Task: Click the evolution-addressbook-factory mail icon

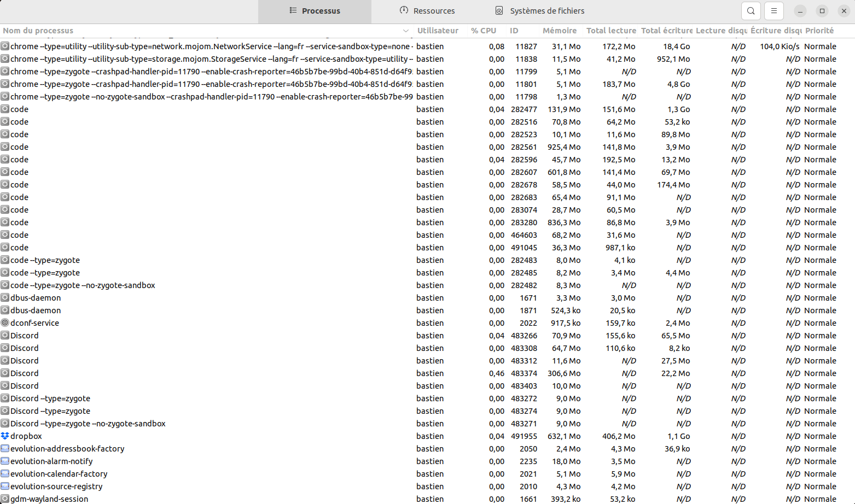Action: [x=5, y=449]
